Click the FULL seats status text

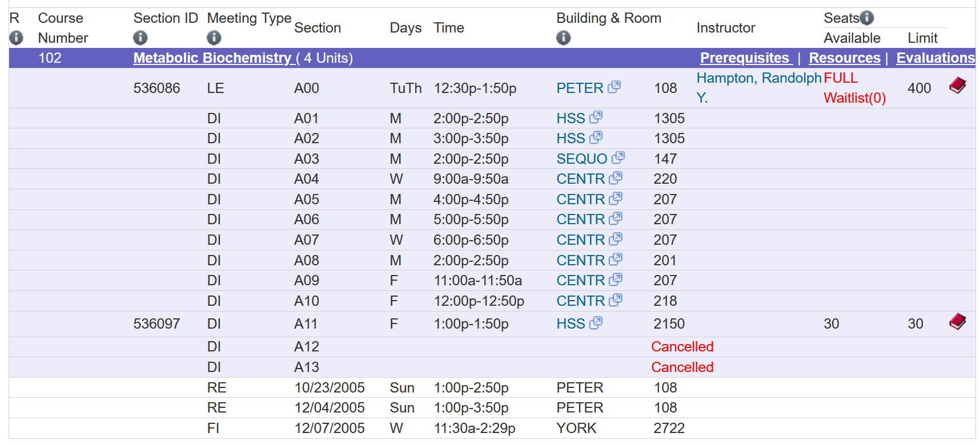click(841, 78)
